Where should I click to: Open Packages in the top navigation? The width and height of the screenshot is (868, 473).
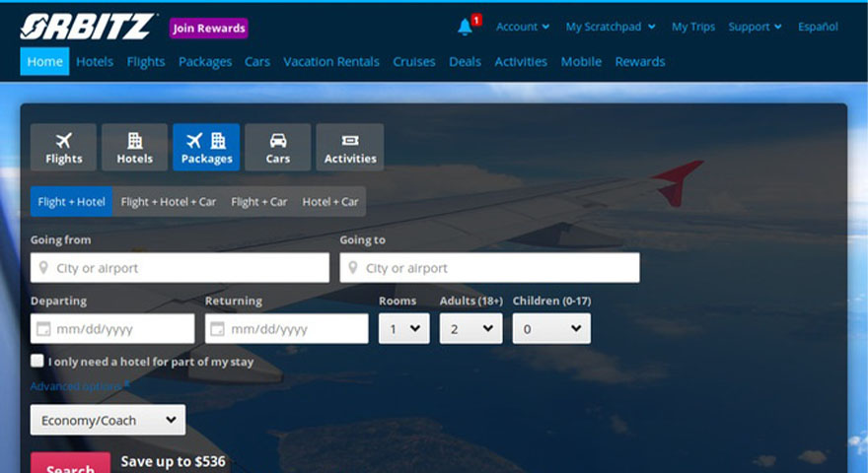205,61
